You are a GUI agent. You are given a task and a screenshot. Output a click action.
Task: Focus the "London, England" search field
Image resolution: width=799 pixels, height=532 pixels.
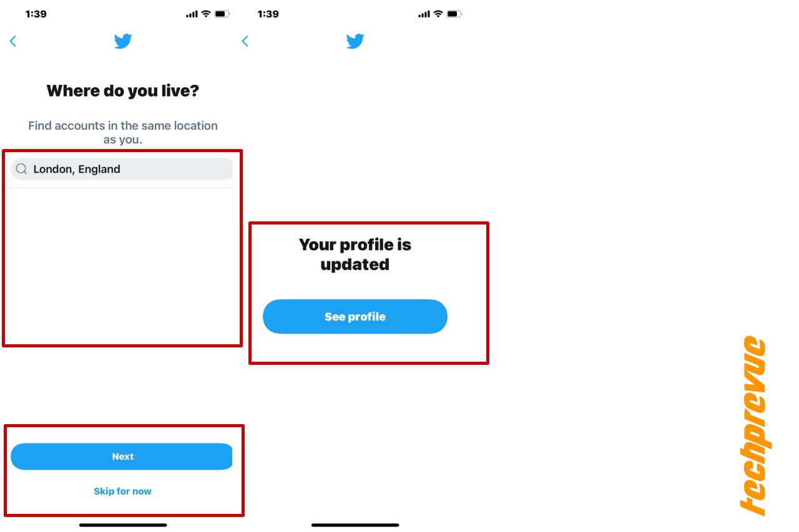pyautogui.click(x=122, y=169)
